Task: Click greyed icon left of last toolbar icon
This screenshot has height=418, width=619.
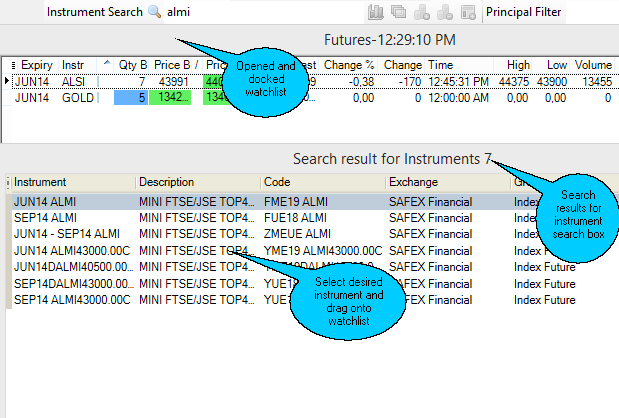Action: coord(445,12)
